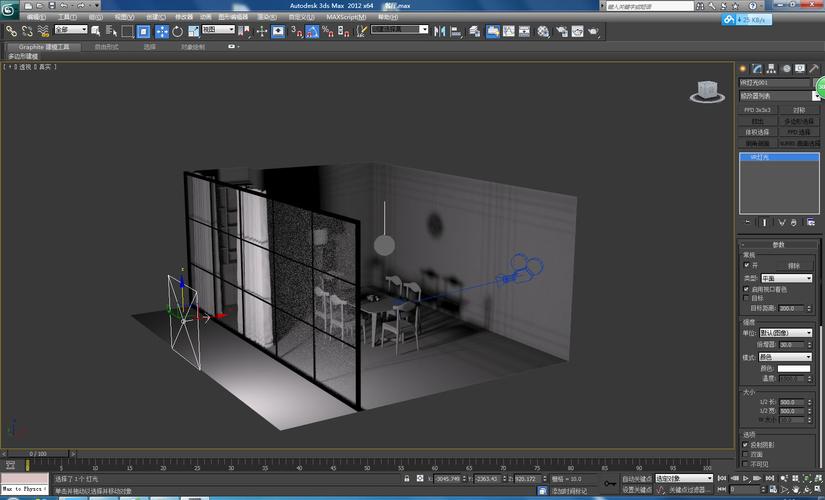Enable the 不可见 invisible checkbox
The width and height of the screenshot is (825, 500).
(746, 463)
